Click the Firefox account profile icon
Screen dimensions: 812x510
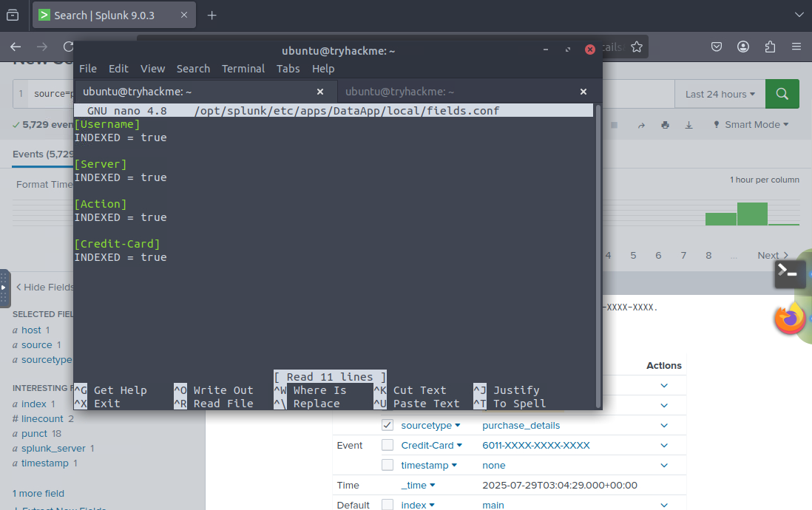coord(743,47)
